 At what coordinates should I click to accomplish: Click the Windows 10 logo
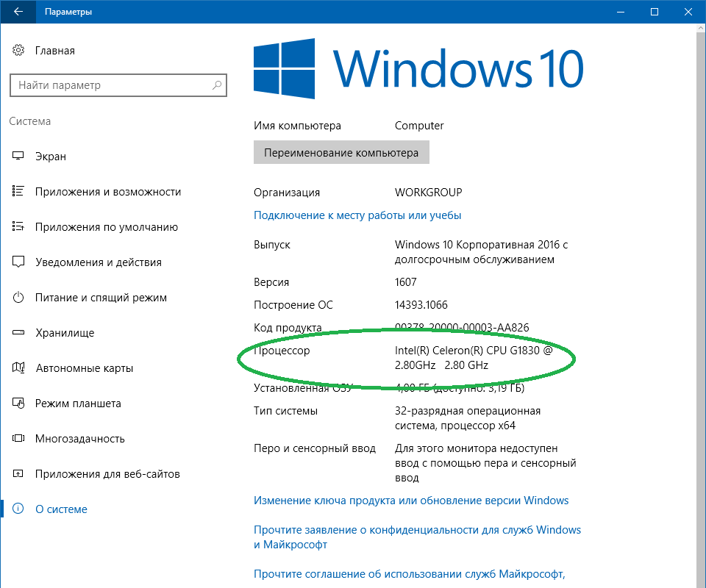418,68
